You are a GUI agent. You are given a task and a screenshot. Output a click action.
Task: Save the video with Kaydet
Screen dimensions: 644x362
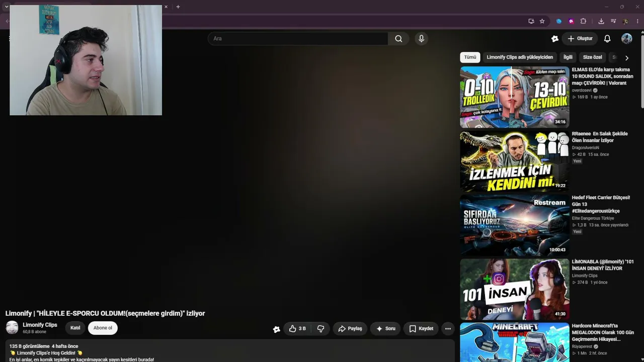421,329
